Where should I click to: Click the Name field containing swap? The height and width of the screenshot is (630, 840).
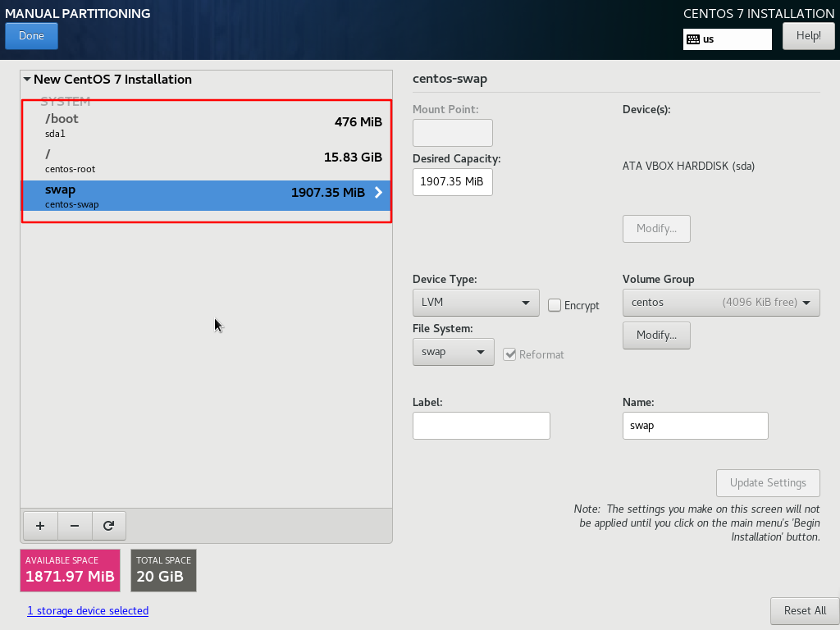[x=696, y=426]
